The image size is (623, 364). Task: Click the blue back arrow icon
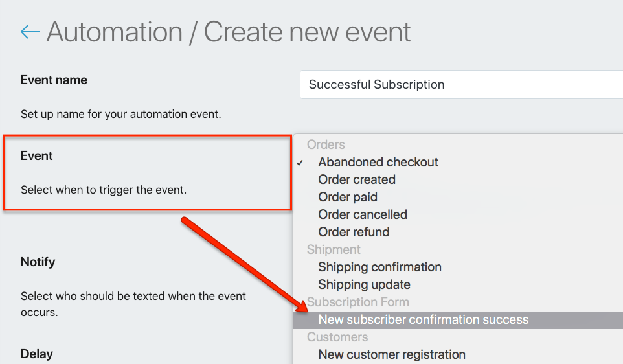(x=30, y=32)
